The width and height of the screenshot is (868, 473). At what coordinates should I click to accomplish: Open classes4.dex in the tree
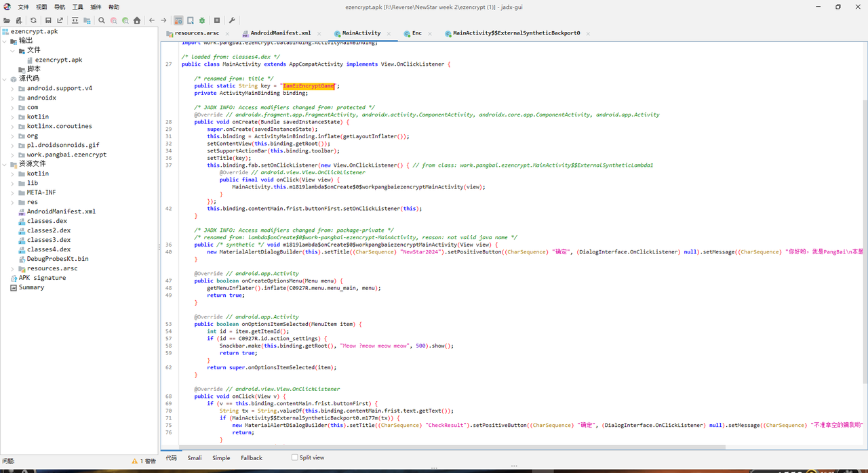tap(48, 249)
